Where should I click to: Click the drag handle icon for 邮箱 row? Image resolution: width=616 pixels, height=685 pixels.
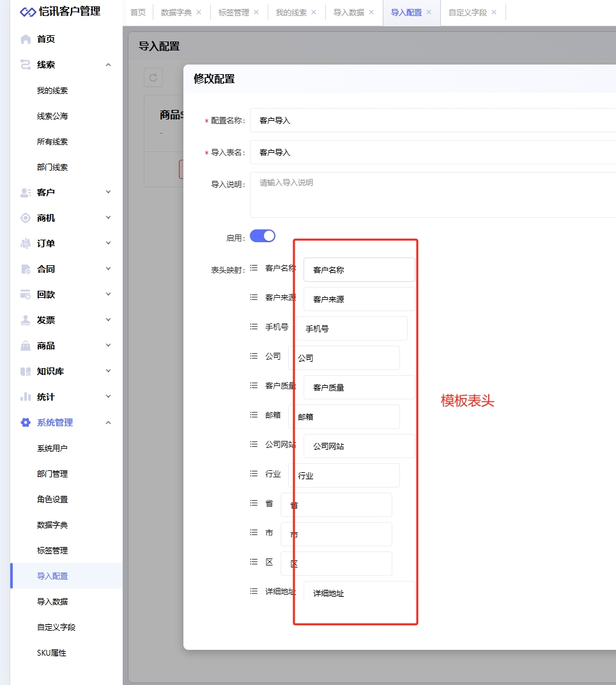[254, 415]
